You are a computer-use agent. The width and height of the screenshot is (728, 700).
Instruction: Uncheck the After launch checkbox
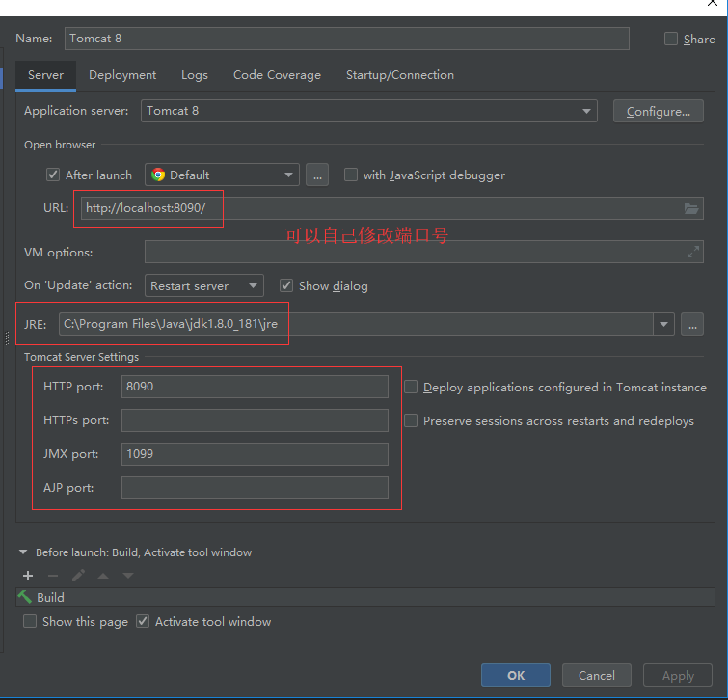pyautogui.click(x=53, y=175)
